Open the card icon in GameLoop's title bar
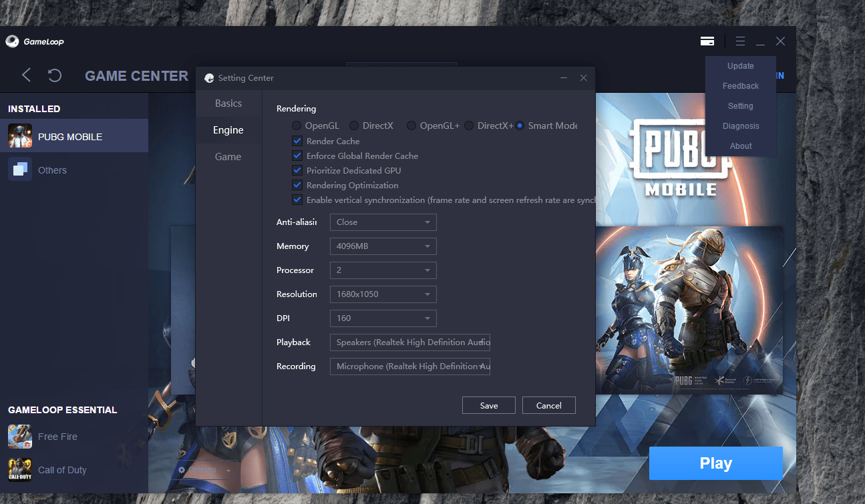The image size is (865, 504). pyautogui.click(x=707, y=41)
